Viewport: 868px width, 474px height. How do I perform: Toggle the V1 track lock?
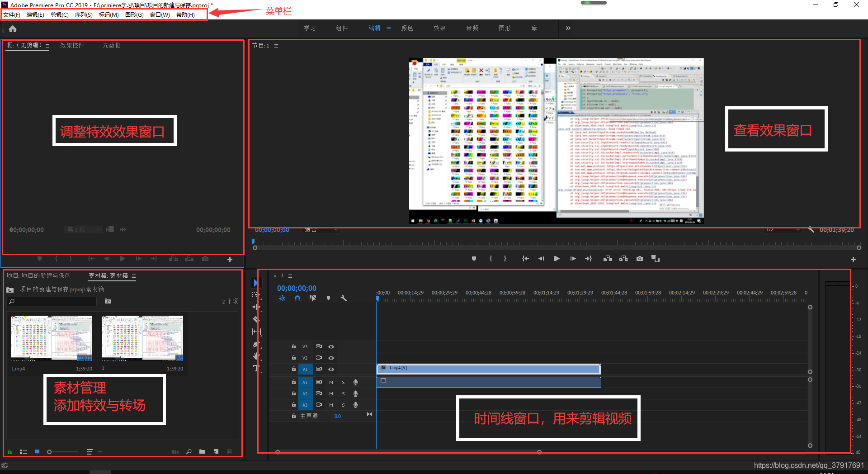[293, 369]
